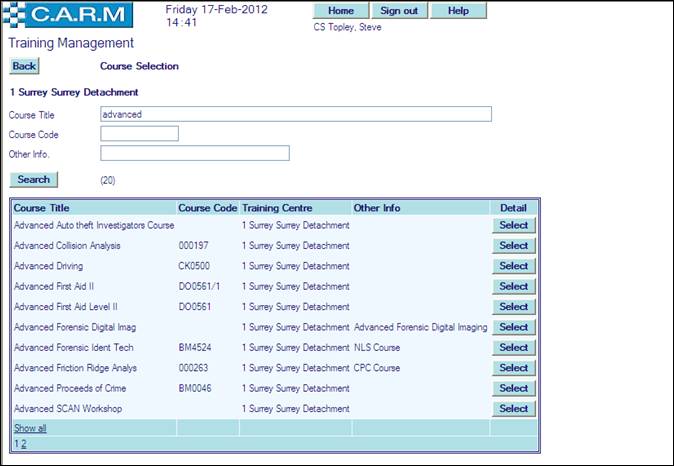Select Advanced Forensic Digital Imag course

[513, 327]
